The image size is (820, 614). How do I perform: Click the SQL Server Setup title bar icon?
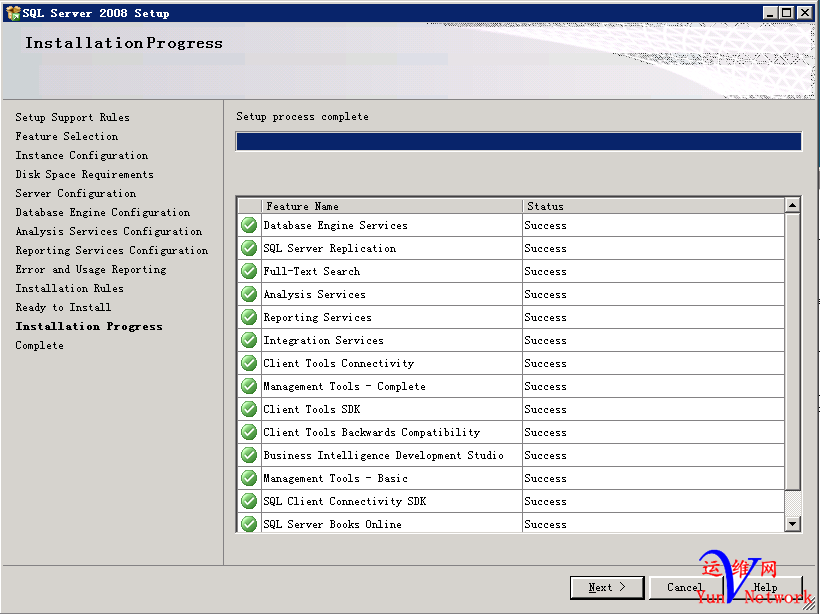click(13, 13)
